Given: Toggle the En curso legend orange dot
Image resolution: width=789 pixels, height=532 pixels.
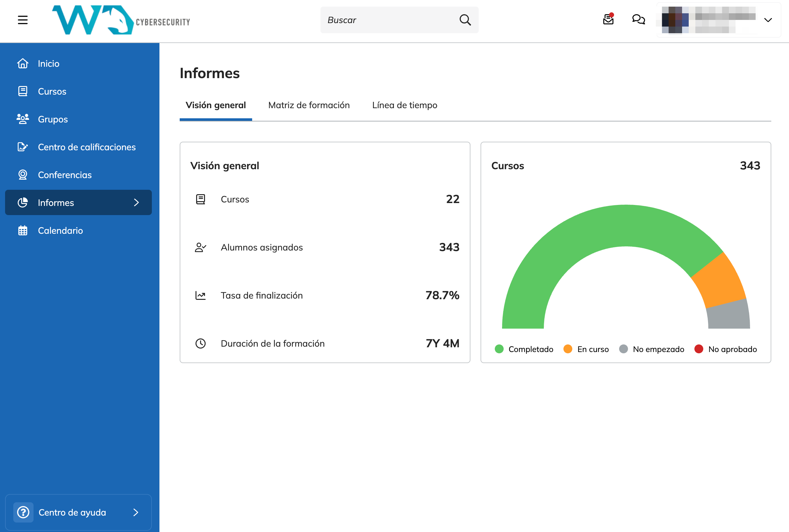Looking at the screenshot, I should pyautogui.click(x=568, y=349).
